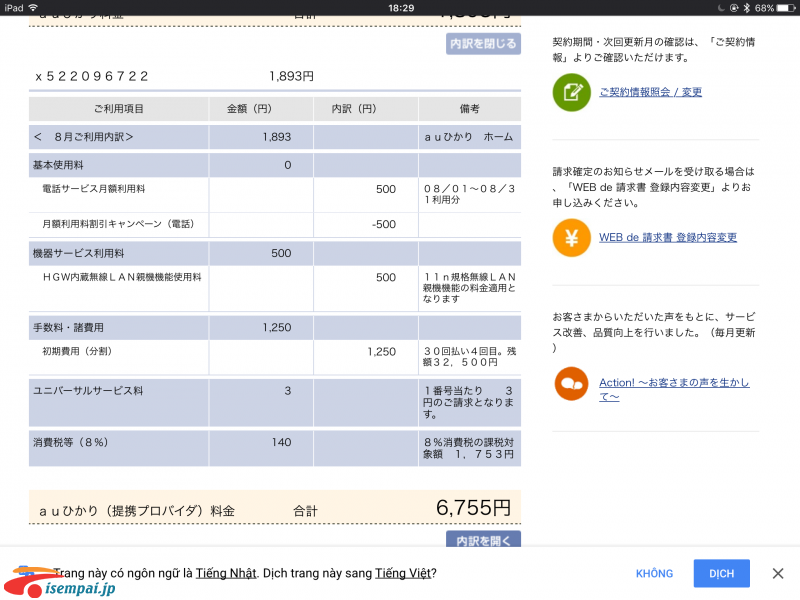800x600 pixels.
Task: Click the 金額（円） column header
Action: (249, 109)
